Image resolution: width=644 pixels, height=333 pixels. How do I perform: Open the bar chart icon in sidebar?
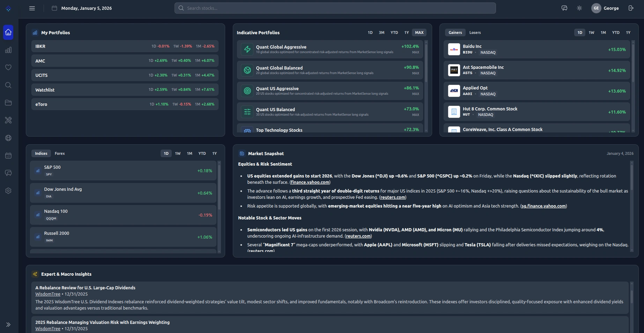coord(8,50)
